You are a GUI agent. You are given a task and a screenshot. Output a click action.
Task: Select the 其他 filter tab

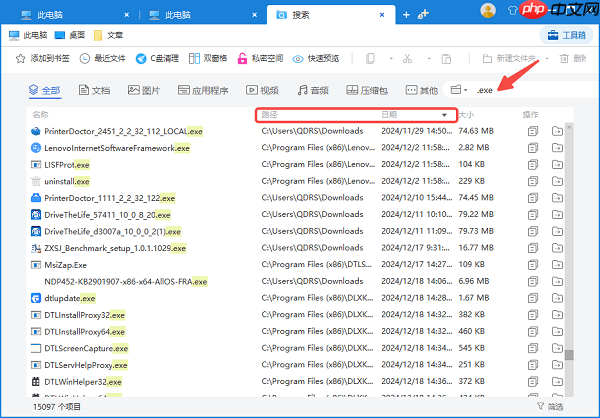point(422,90)
